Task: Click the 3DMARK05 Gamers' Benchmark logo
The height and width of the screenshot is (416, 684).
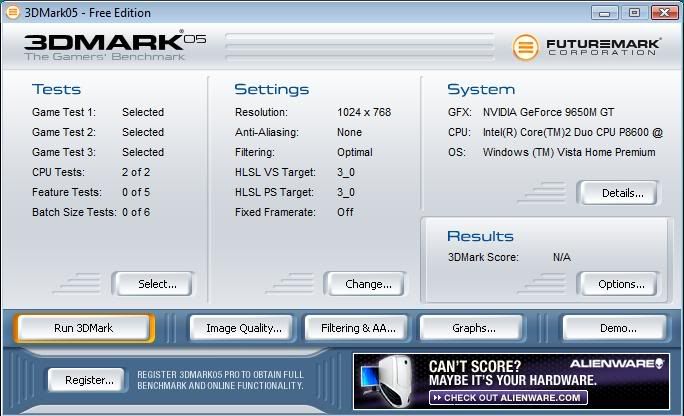Action: pos(115,47)
